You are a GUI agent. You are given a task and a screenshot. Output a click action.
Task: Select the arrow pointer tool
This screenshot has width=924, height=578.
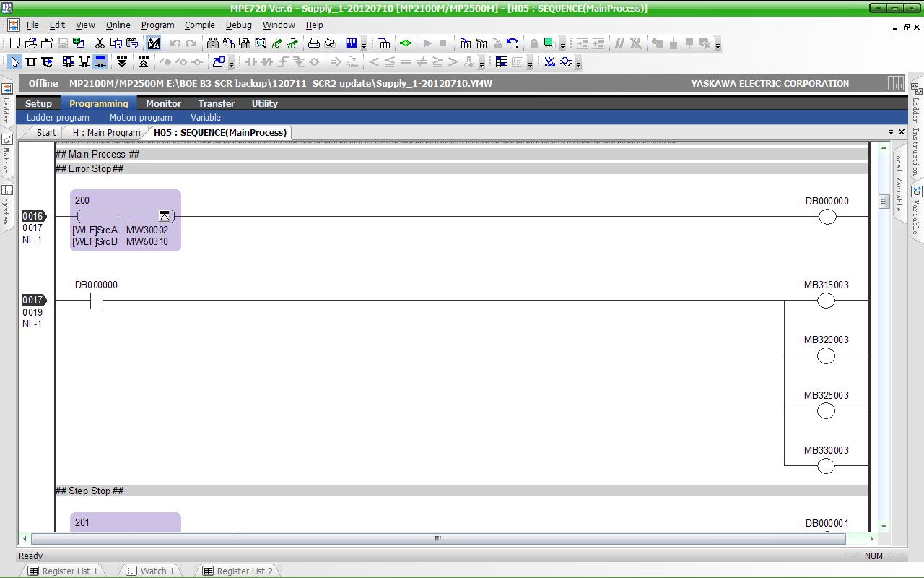(15, 62)
